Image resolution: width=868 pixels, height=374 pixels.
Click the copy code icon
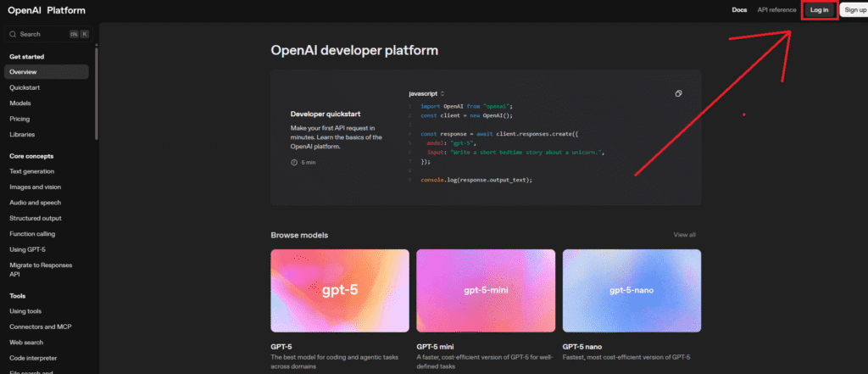679,93
